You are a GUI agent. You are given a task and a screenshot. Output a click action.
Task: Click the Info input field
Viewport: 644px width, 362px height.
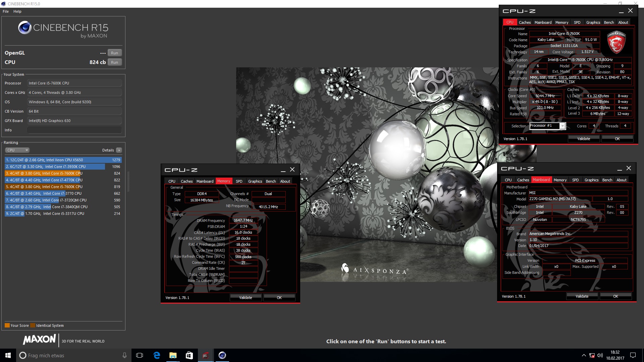(x=74, y=130)
